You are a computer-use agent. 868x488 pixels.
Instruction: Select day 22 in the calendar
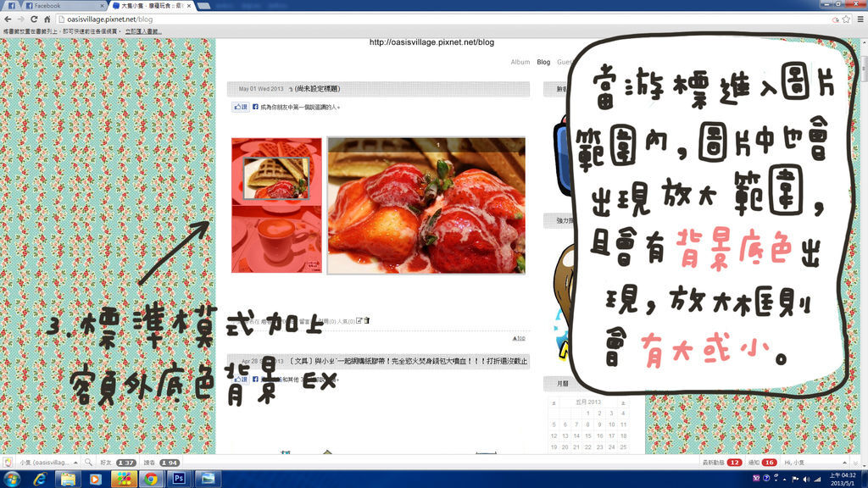588,447
